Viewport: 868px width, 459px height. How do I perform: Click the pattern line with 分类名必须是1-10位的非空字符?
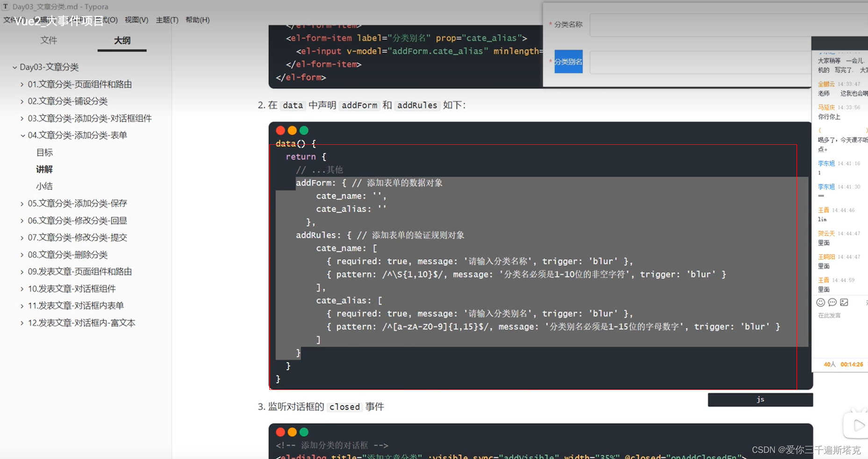[526, 275]
